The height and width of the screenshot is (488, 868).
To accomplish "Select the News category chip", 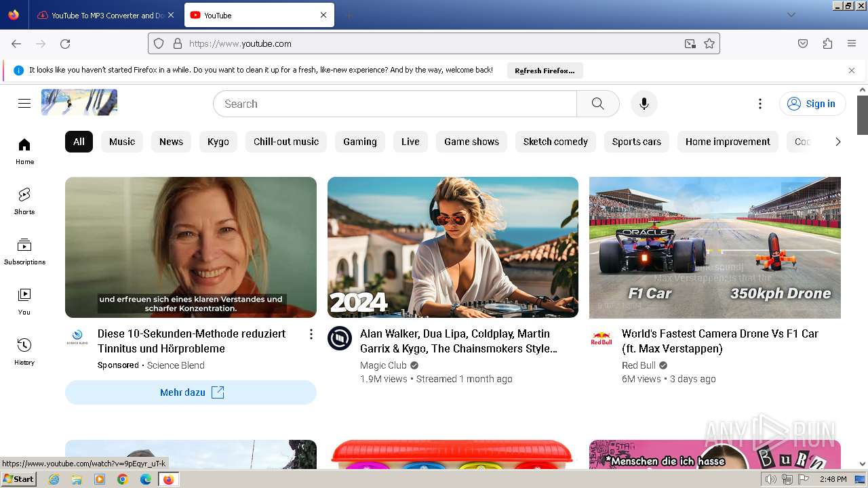I will coord(171,142).
